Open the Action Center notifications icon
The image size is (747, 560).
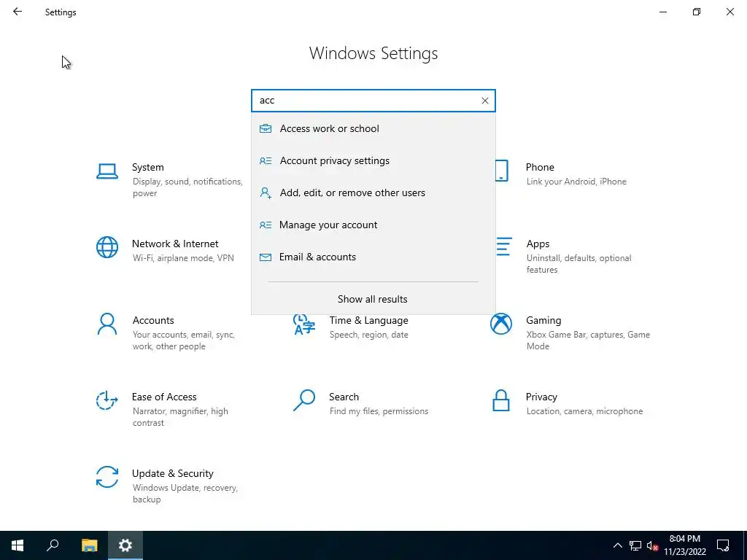pyautogui.click(x=723, y=545)
